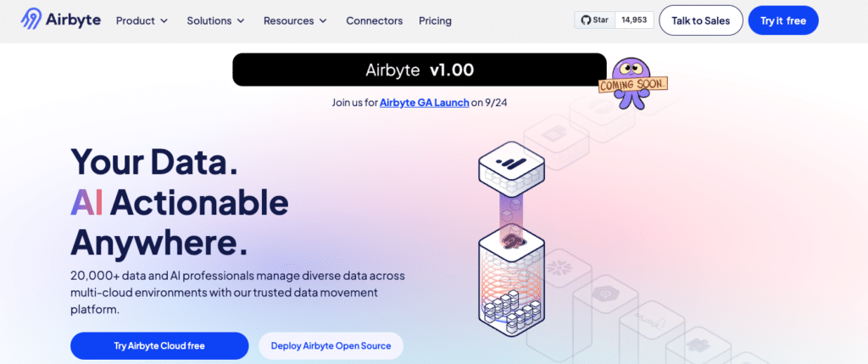The image size is (868, 364).
Task: Click the Coming Soon octopus mascot
Action: (x=634, y=83)
